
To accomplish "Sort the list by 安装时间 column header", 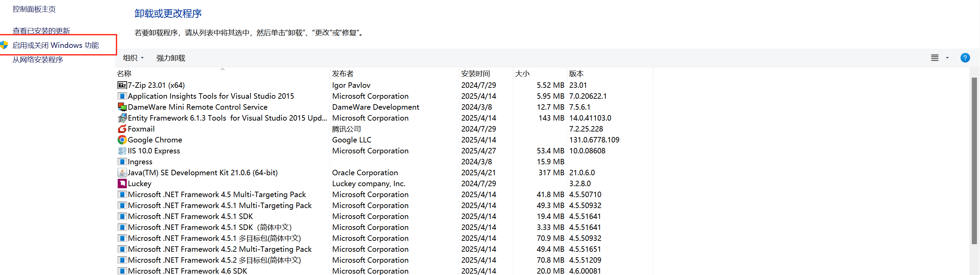I will pos(486,73).
